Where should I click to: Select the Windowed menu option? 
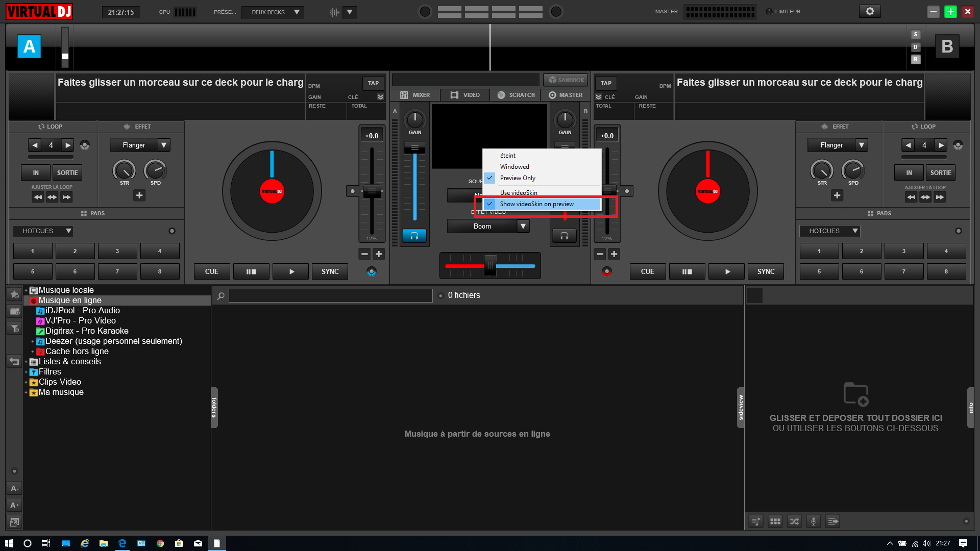542,167
